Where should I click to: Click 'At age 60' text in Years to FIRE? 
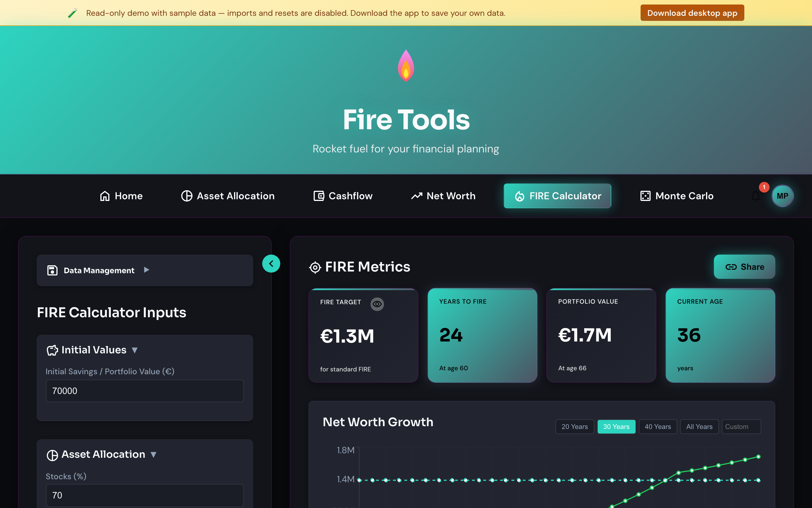click(x=453, y=368)
